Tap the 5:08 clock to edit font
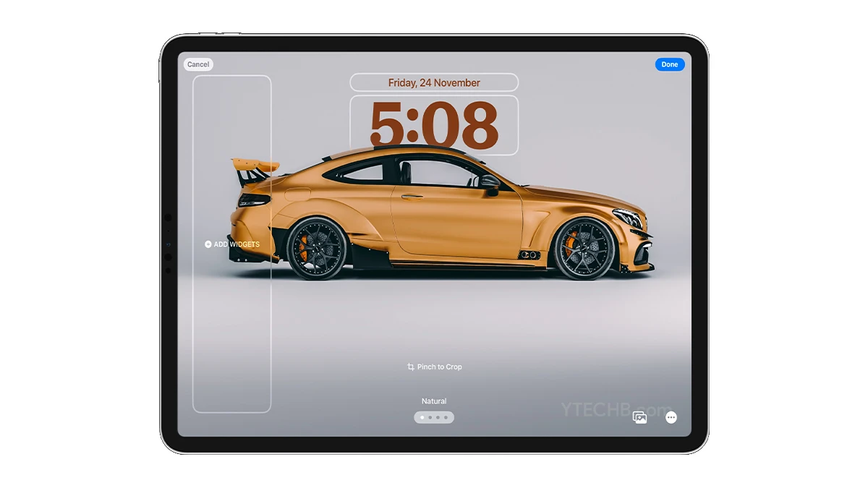The image size is (868, 488). click(x=434, y=125)
